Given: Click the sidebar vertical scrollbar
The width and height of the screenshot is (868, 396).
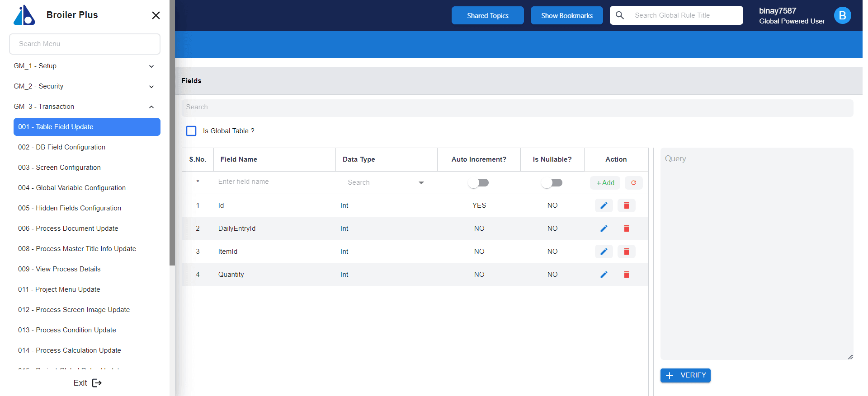Looking at the screenshot, I should tap(172, 133).
